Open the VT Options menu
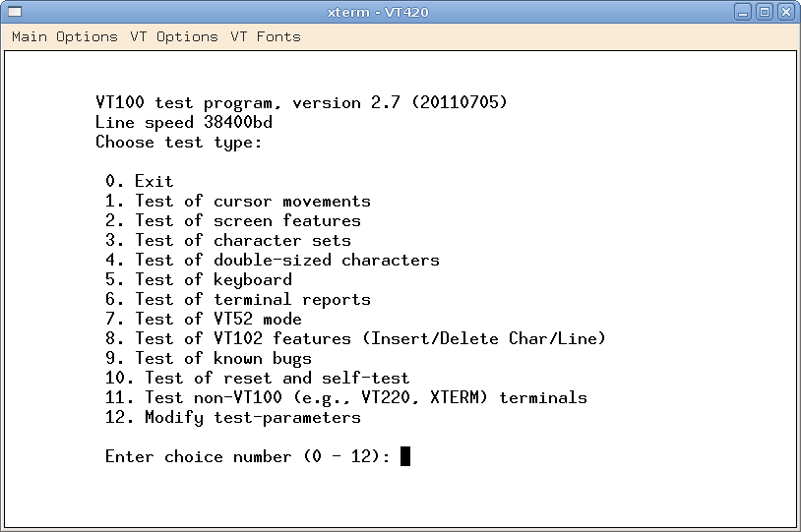The image size is (801, 532). pyautogui.click(x=174, y=36)
